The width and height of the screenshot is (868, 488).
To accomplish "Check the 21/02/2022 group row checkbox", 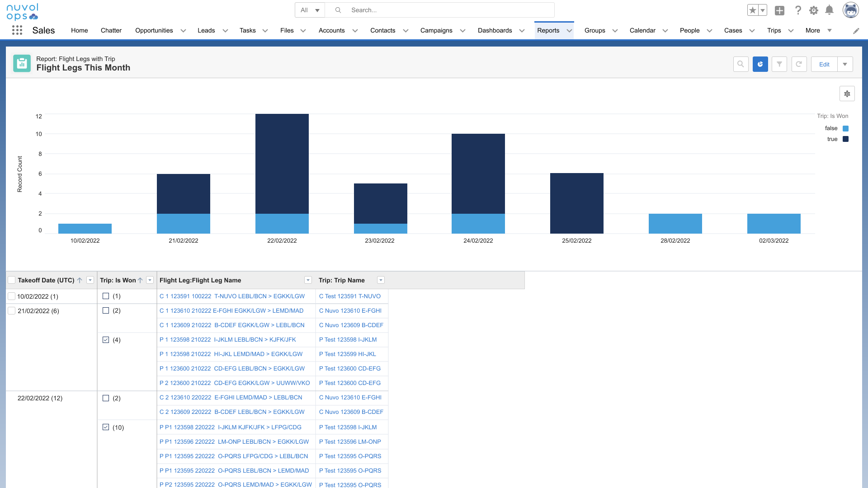I will [x=12, y=311].
